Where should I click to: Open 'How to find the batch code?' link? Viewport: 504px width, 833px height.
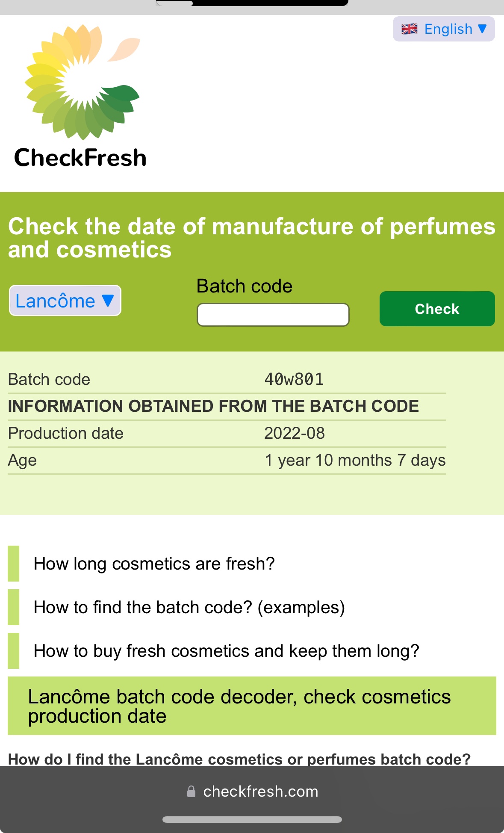[x=189, y=607]
